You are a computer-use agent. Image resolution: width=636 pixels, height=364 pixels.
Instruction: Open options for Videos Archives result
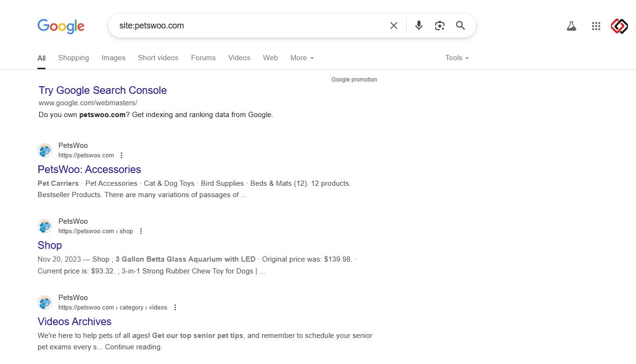pos(175,308)
